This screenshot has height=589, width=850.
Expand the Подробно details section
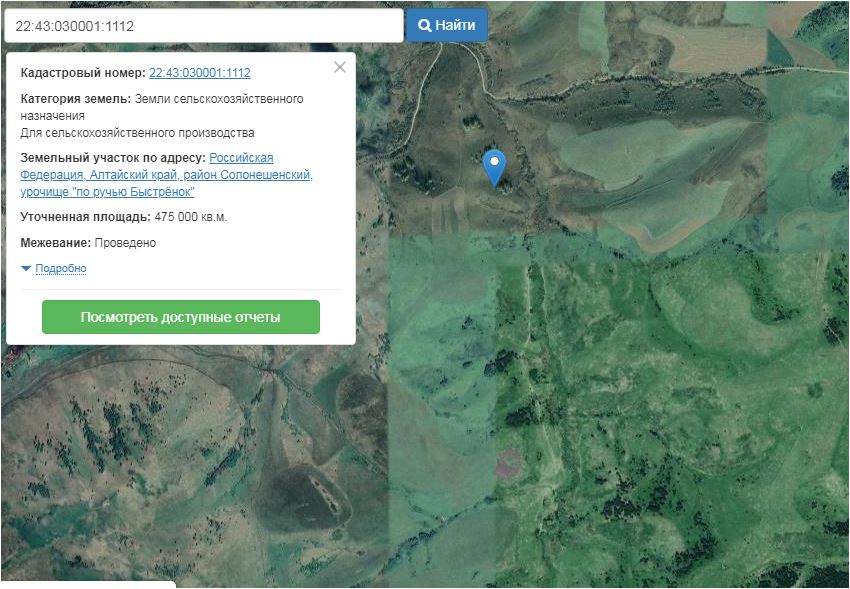[61, 269]
